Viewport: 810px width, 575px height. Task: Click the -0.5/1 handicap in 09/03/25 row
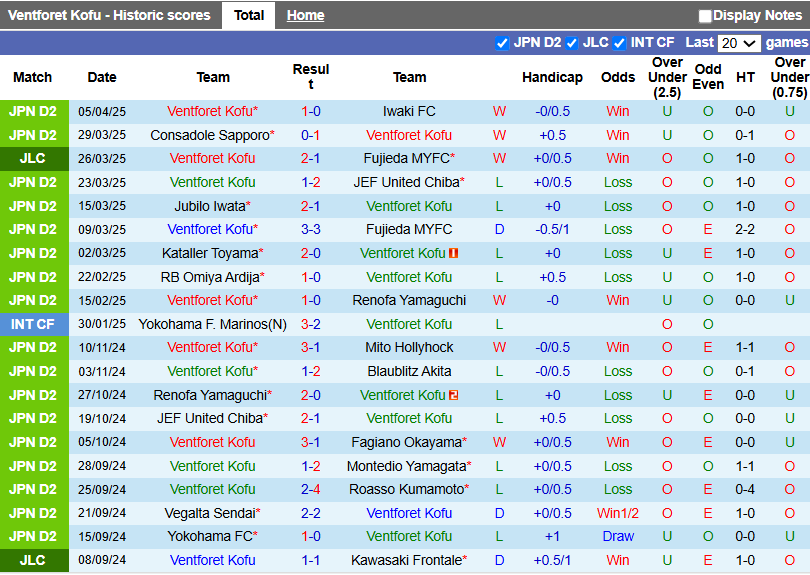tap(552, 229)
